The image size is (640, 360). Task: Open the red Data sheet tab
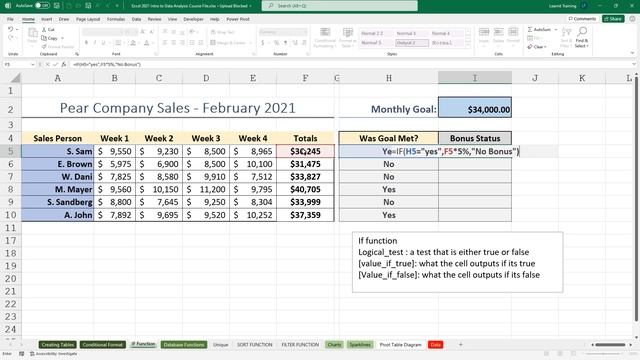point(436,345)
